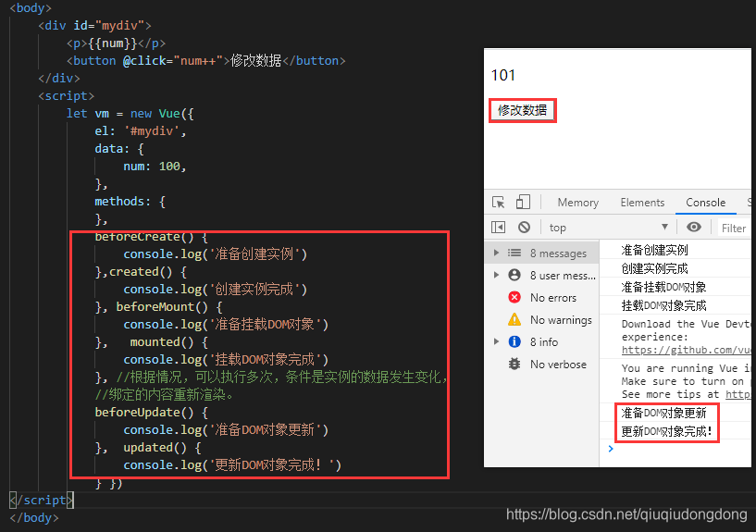Switch to the Elements tab
The height and width of the screenshot is (532, 756).
642,203
